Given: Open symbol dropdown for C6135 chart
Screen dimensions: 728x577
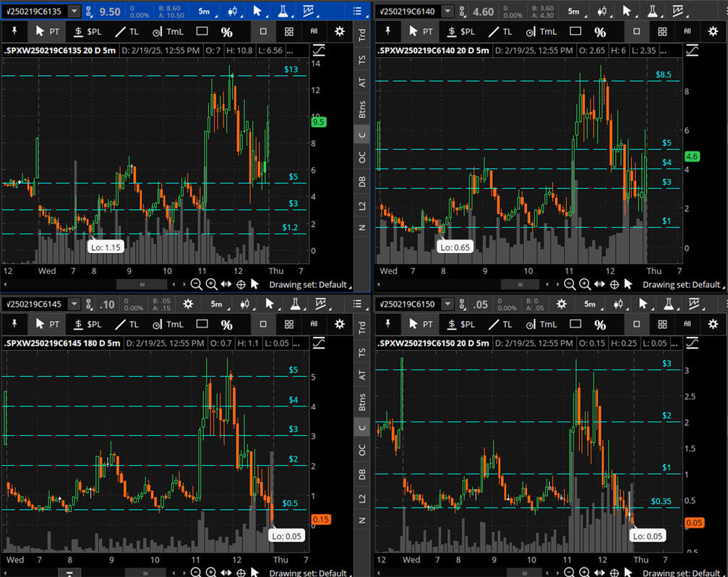Looking at the screenshot, I should click(x=74, y=12).
